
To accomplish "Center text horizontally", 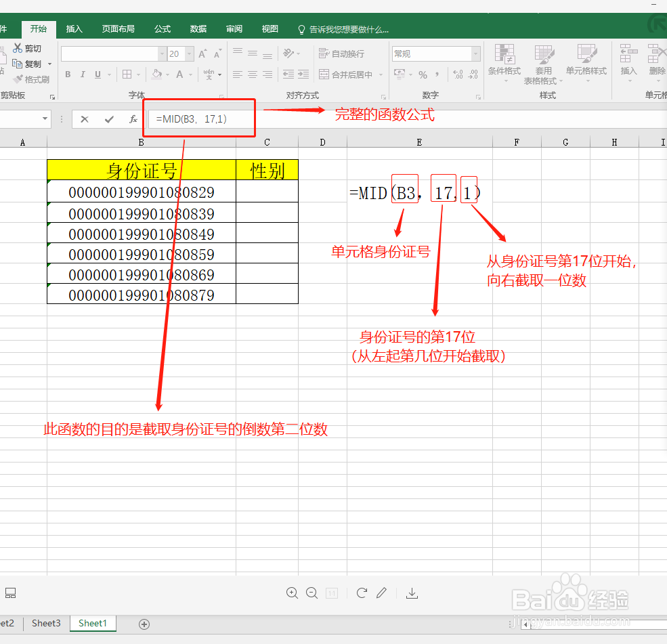I will 253,75.
